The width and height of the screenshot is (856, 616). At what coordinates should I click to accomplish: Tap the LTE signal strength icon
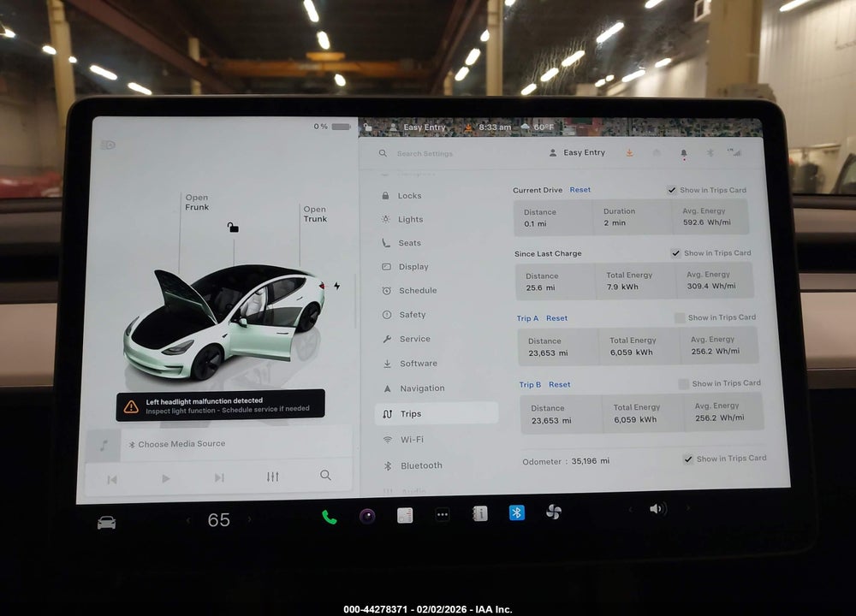(x=734, y=153)
